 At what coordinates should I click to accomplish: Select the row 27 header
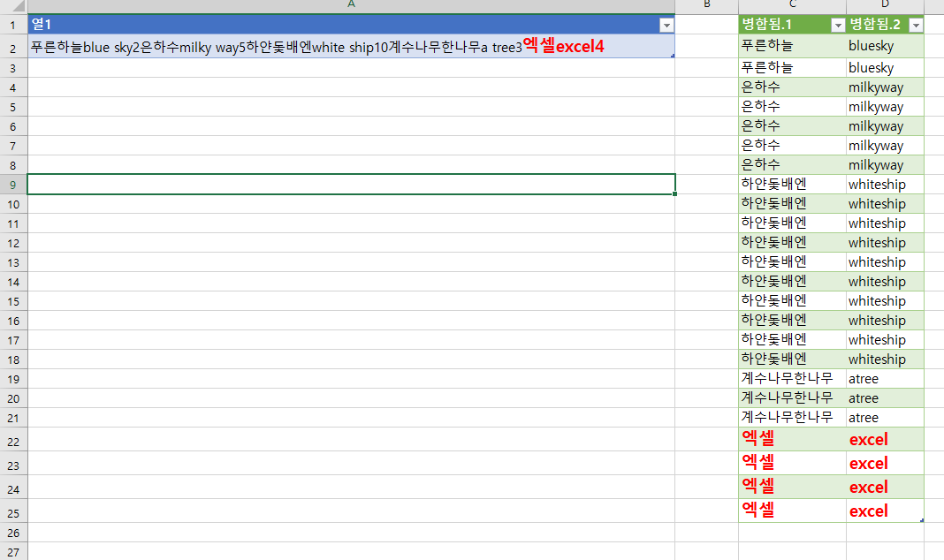(13, 551)
